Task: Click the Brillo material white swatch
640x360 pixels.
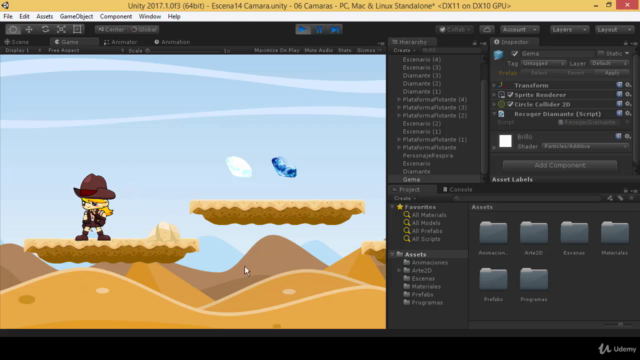Action: (x=505, y=141)
